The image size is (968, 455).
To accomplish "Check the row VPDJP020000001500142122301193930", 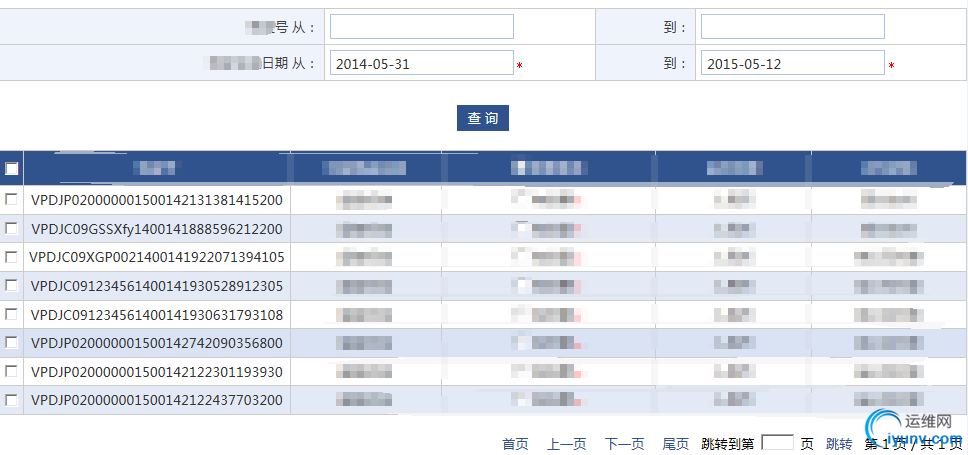I will 11,371.
